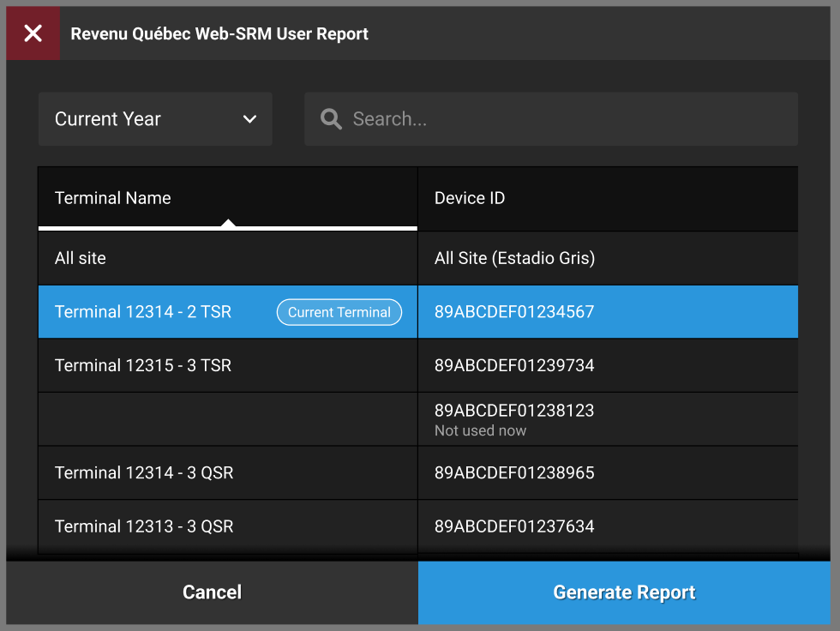Select Terminal 12314 - 2 TSR row

coord(143,312)
